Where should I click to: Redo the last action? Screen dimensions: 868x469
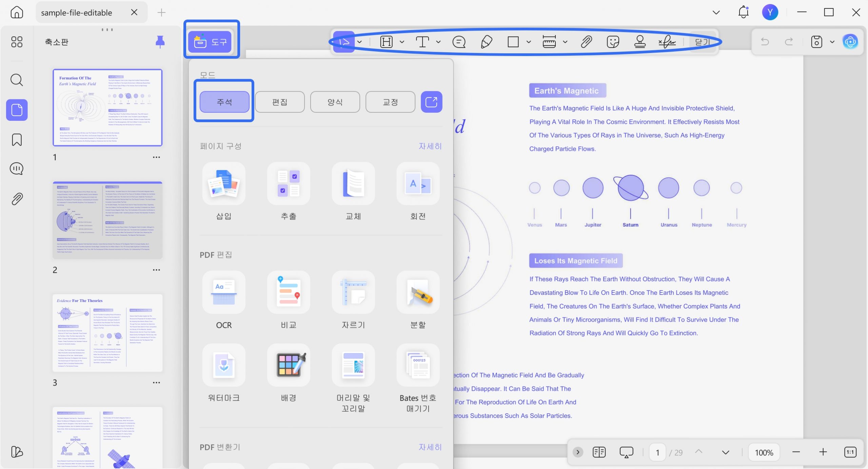tap(789, 42)
